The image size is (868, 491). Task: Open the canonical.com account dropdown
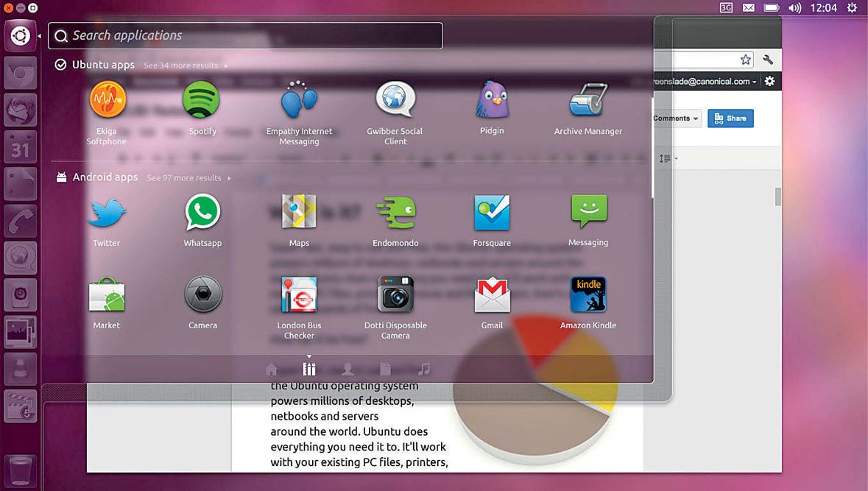coord(704,82)
